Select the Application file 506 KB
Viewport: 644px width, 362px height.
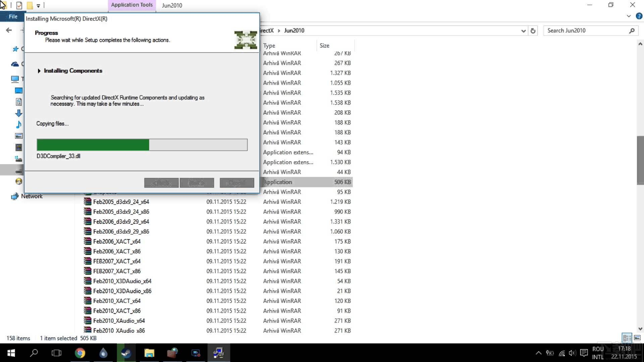coord(306,182)
